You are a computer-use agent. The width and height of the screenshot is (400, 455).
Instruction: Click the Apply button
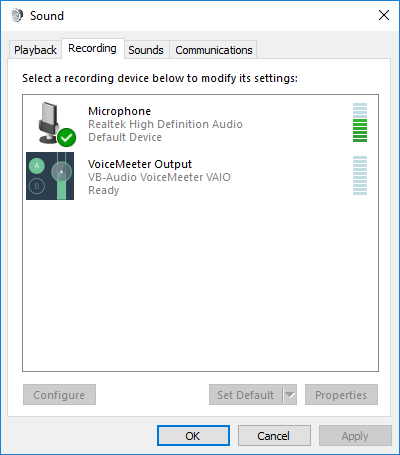tap(355, 436)
